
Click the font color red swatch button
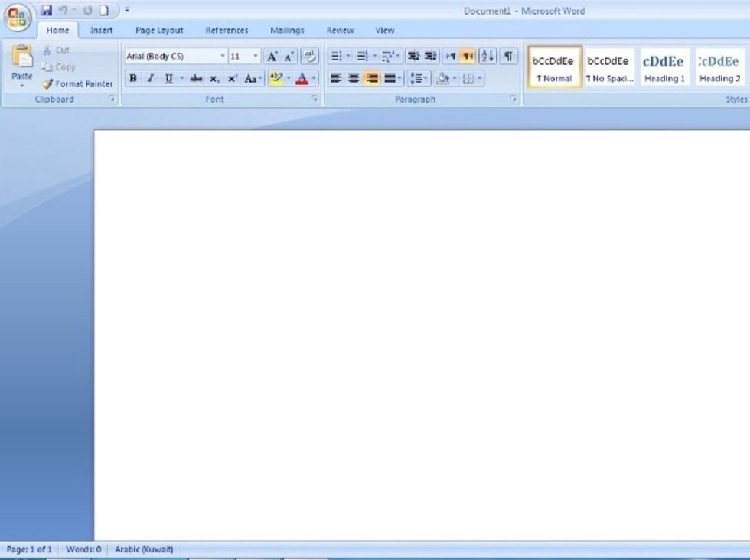pos(302,78)
